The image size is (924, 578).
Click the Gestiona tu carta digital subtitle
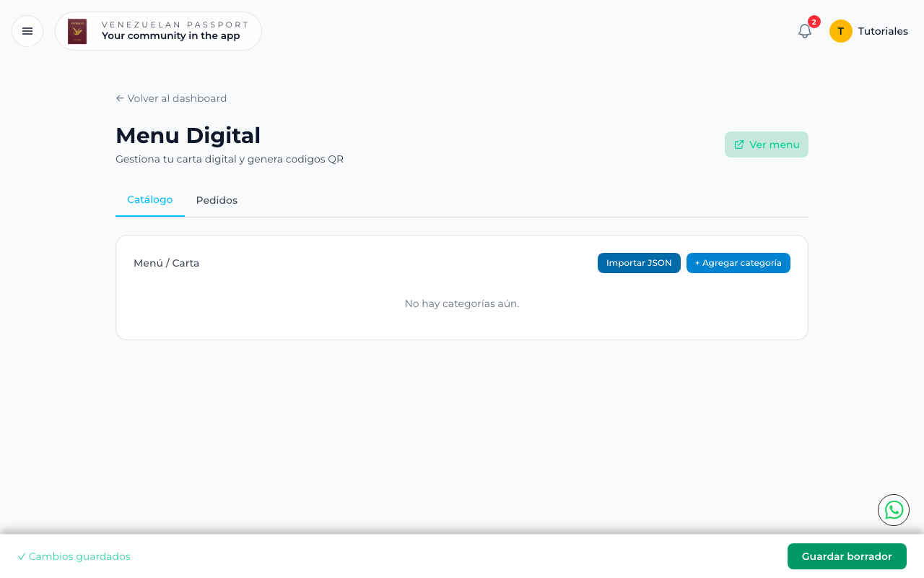click(x=230, y=159)
